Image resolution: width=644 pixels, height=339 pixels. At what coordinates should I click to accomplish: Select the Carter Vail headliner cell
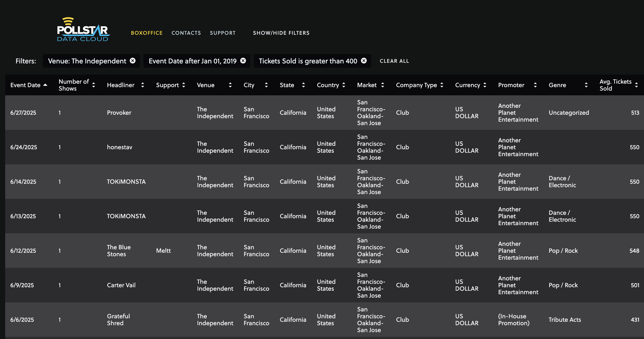(121, 285)
